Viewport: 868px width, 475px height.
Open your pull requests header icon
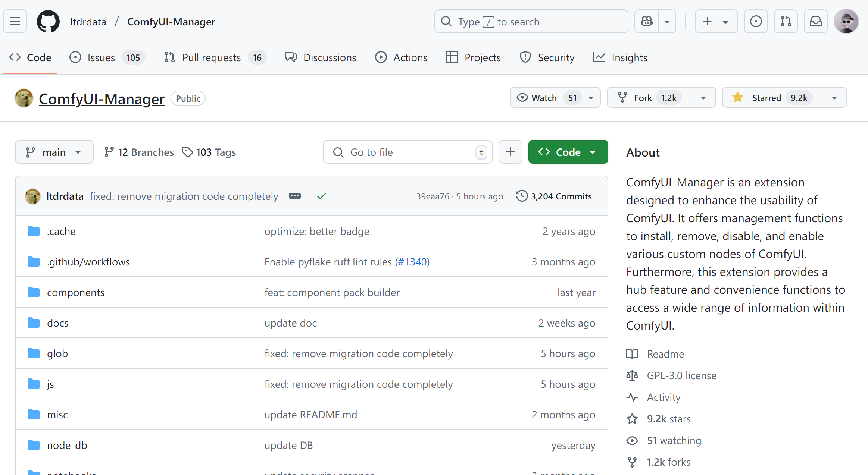786,21
